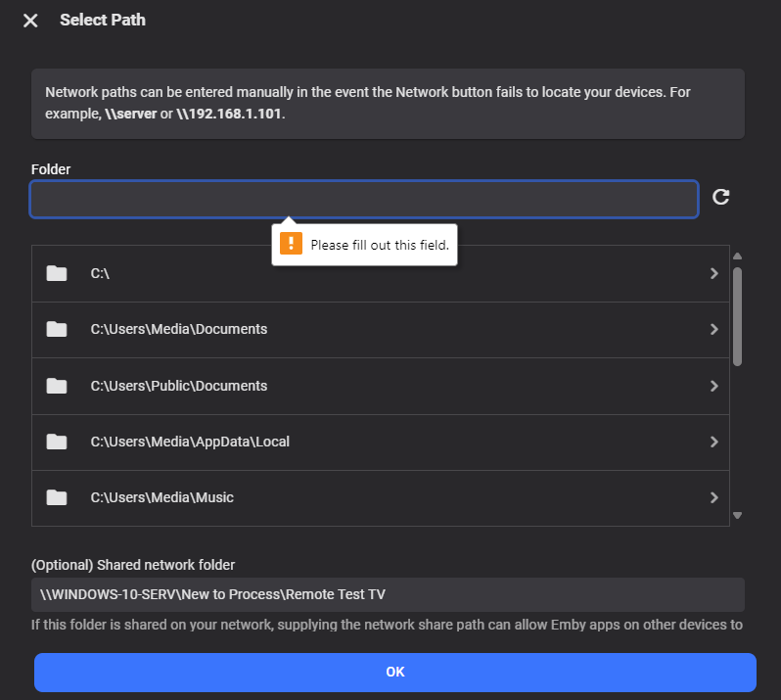Image resolution: width=781 pixels, height=700 pixels.
Task: Click the folder icon for C:\Users\Media\Documents
Action: point(57,330)
